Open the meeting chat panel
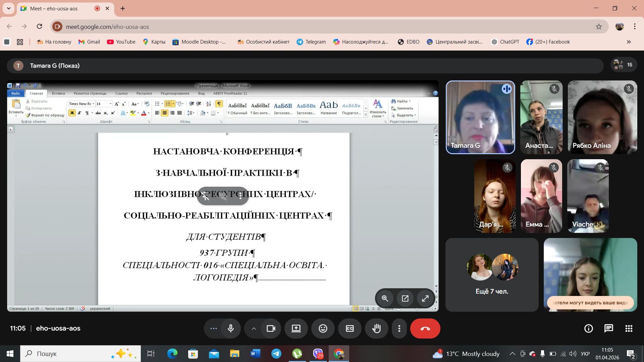644x362 pixels. point(608,328)
